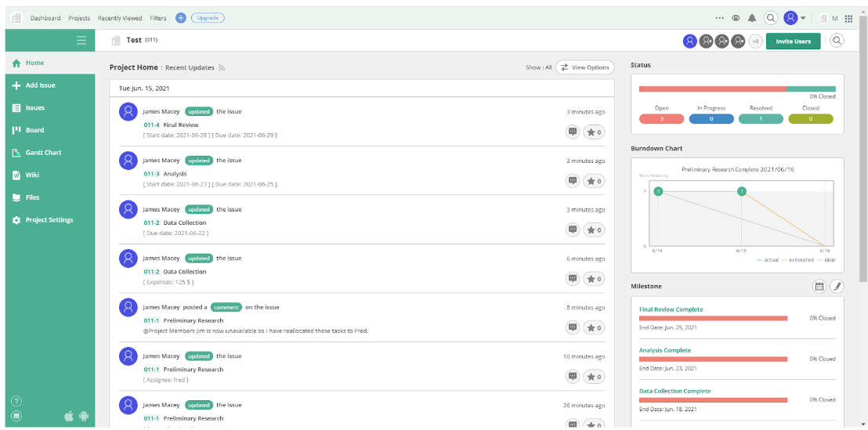Click the +8 more members badge
868x430 pixels.
point(755,41)
